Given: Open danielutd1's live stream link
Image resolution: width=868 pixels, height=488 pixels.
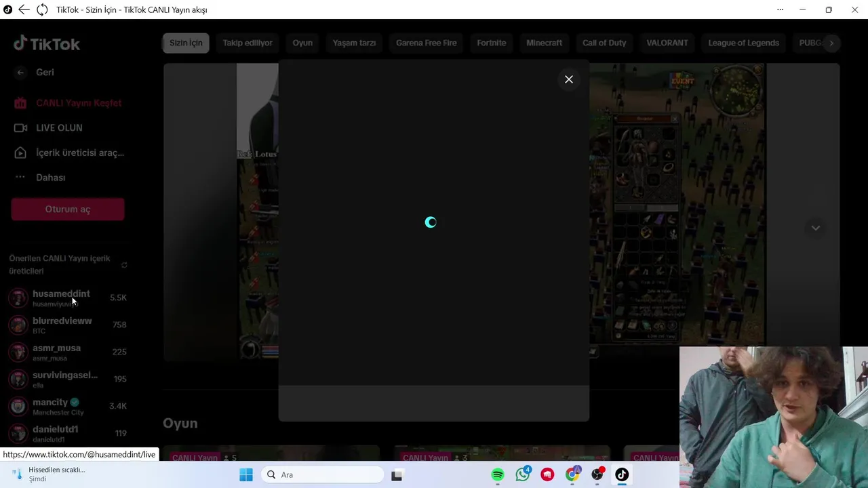Looking at the screenshot, I should click(x=68, y=433).
